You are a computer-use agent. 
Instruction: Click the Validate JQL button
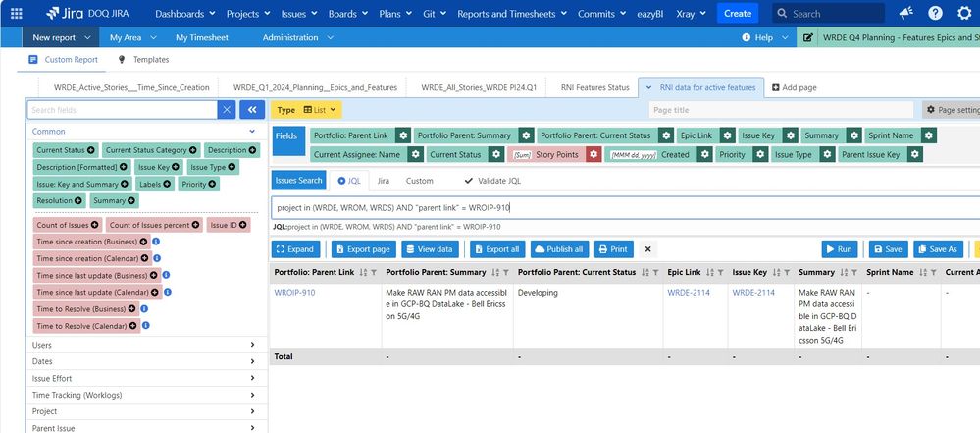pos(492,181)
